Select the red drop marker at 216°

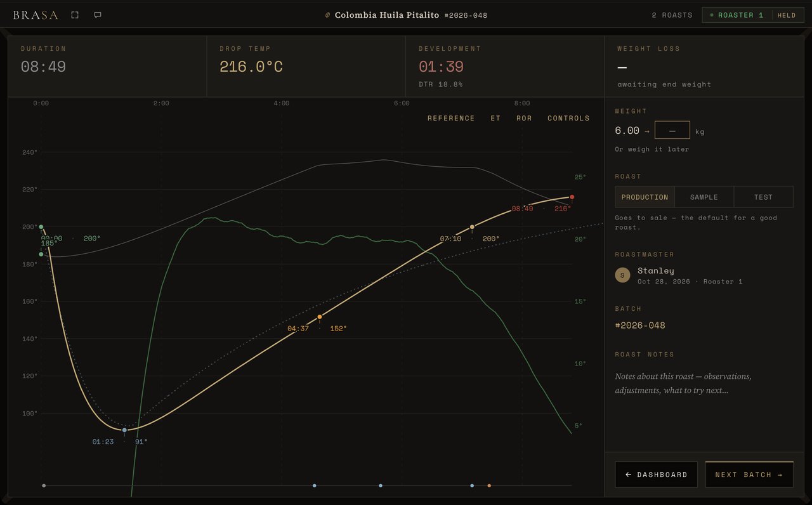[x=572, y=197]
